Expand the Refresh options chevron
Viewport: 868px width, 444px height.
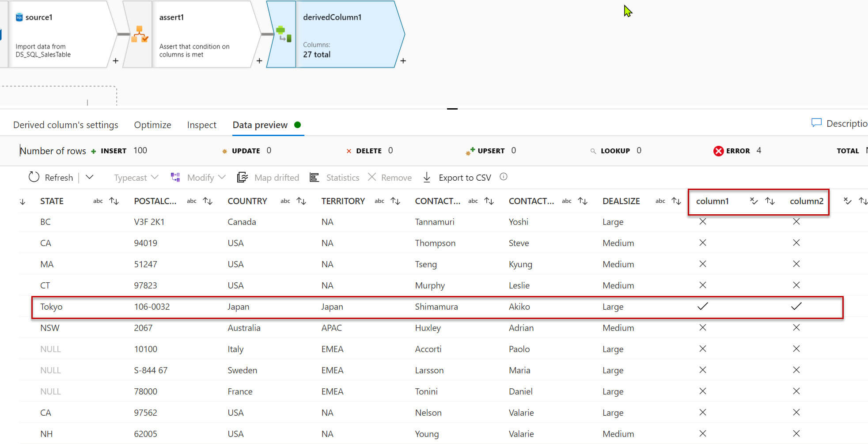89,177
